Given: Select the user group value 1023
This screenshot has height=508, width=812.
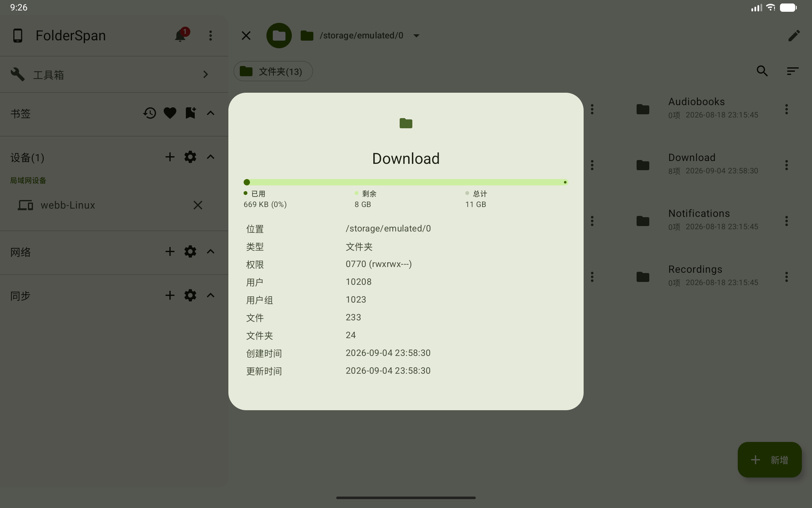Looking at the screenshot, I should pyautogui.click(x=356, y=300).
